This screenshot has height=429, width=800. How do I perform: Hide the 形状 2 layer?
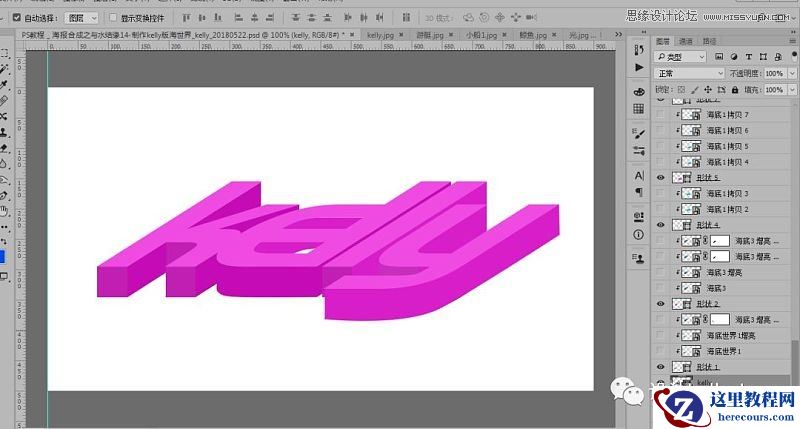(x=661, y=304)
